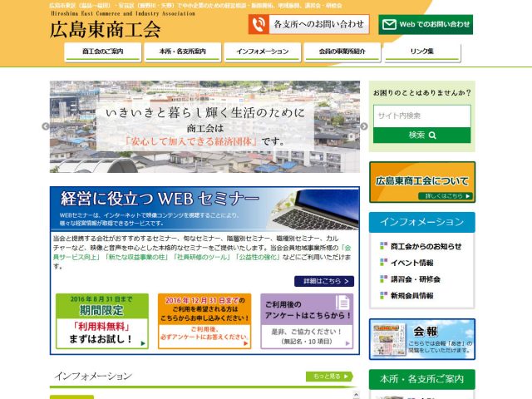The height and width of the screenshot is (399, 532).
Task: Open 会員の事業所紹介 menu item
Action: [x=342, y=52]
